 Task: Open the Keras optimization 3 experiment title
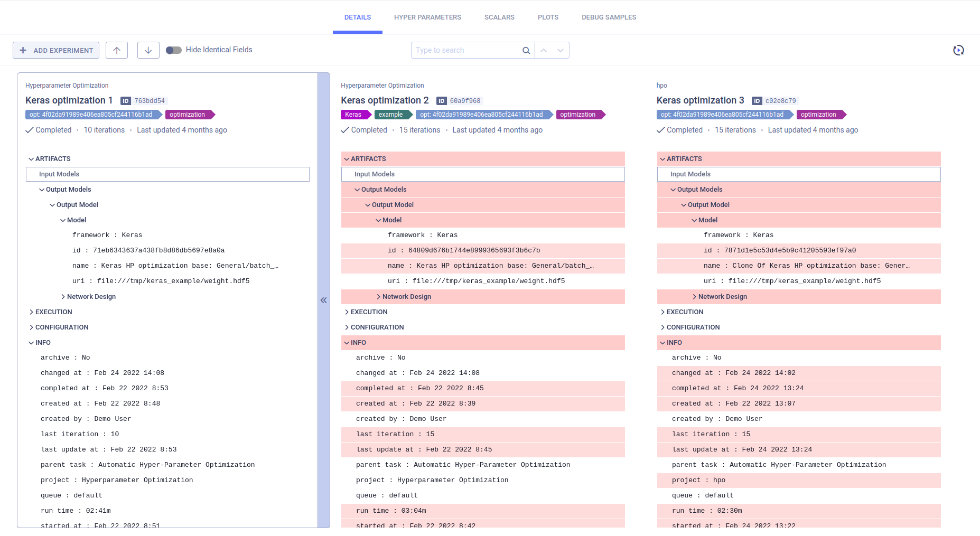coord(700,100)
